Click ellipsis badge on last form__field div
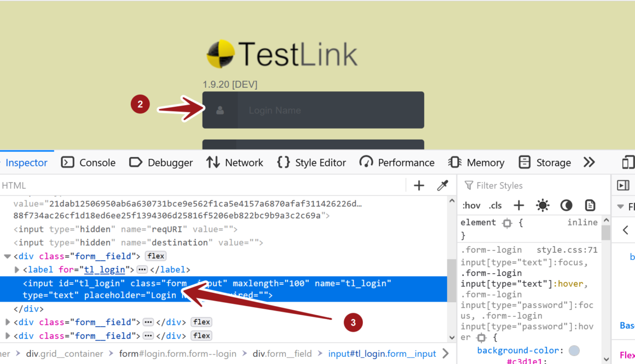This screenshot has width=635, height=364. tap(148, 336)
